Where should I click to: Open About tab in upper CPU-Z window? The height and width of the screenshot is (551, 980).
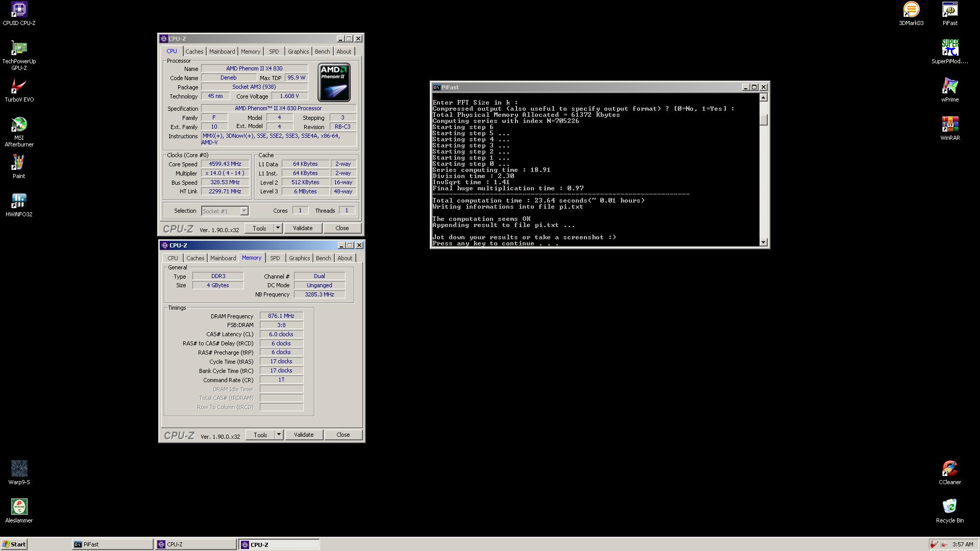[x=344, y=52]
